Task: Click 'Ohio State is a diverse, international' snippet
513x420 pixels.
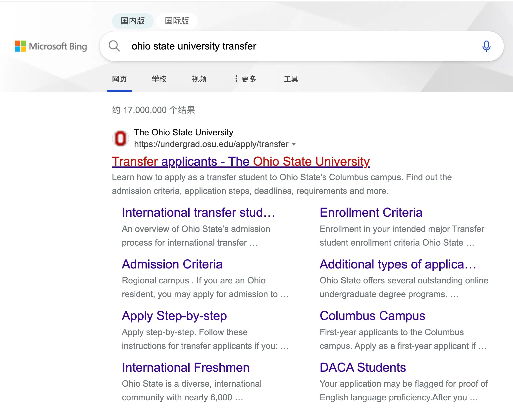Action: 192,390
